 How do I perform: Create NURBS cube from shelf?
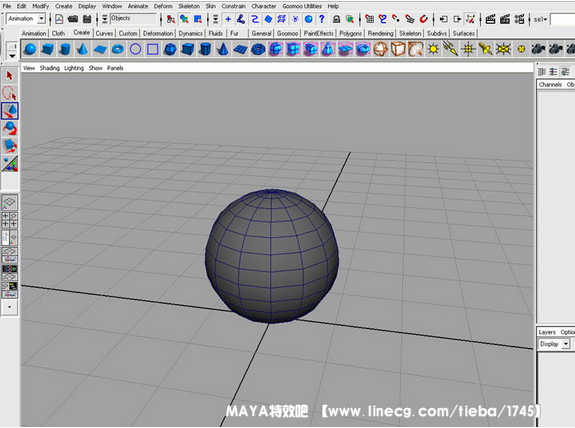48,49
